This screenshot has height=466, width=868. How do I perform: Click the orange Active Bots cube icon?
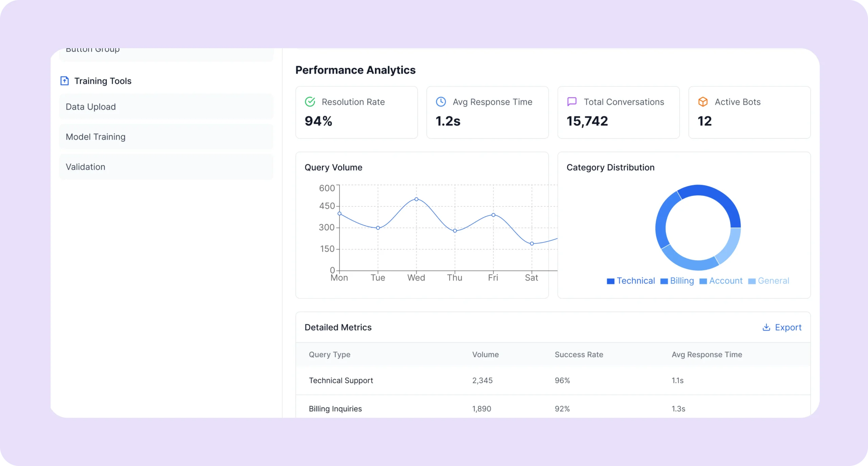pos(703,102)
